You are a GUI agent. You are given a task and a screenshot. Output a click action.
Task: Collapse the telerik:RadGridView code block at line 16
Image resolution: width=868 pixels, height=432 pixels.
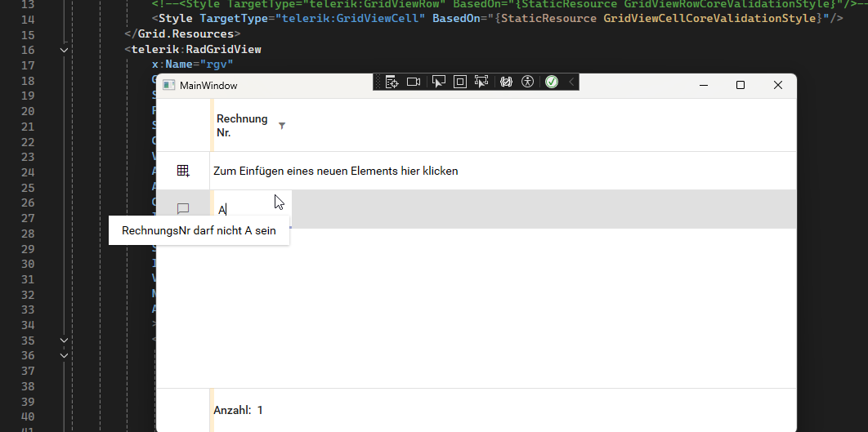(x=65, y=50)
